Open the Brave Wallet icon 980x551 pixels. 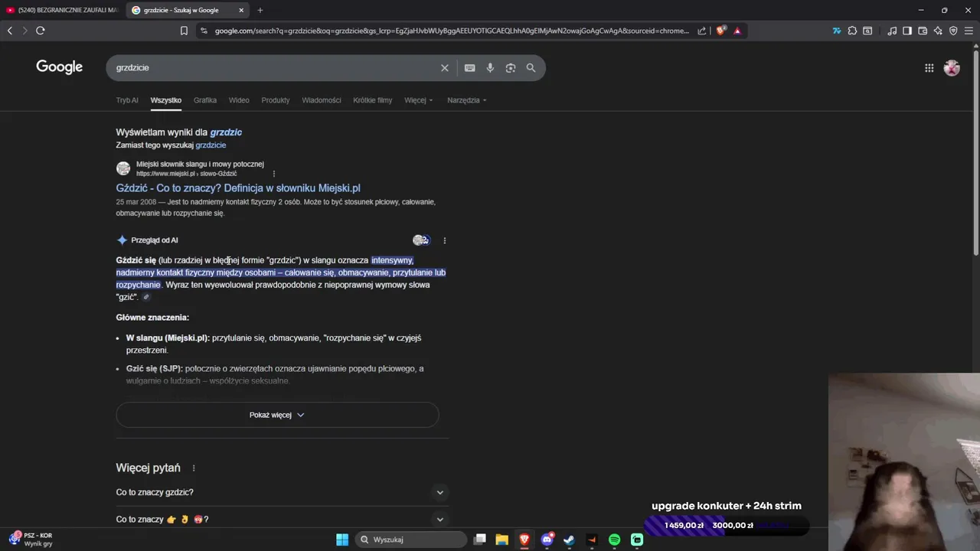(x=923, y=31)
